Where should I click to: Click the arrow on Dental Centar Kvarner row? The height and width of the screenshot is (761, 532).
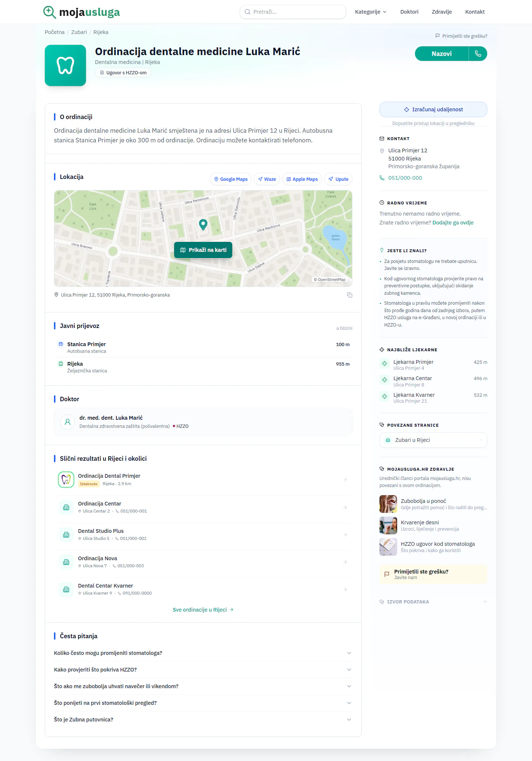click(345, 589)
